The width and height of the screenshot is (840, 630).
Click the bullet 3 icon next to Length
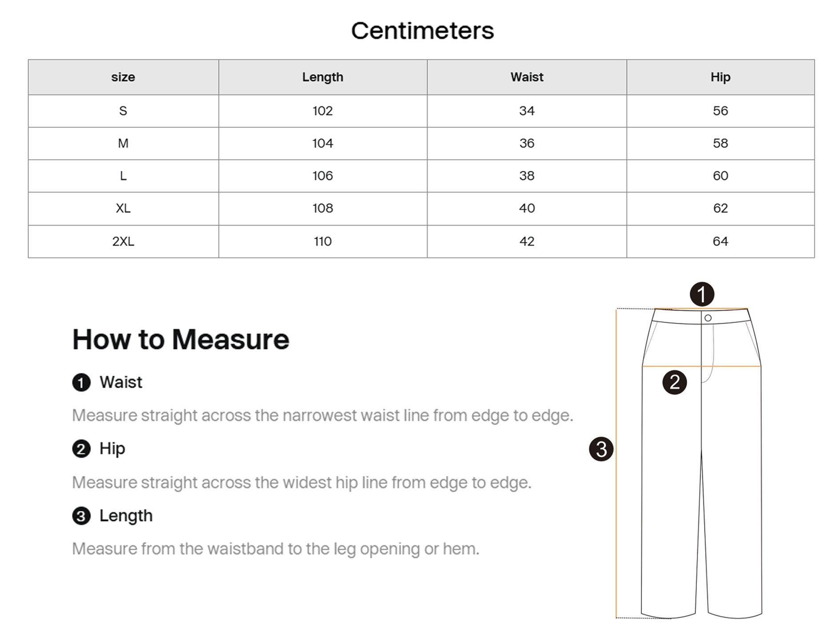point(81,516)
